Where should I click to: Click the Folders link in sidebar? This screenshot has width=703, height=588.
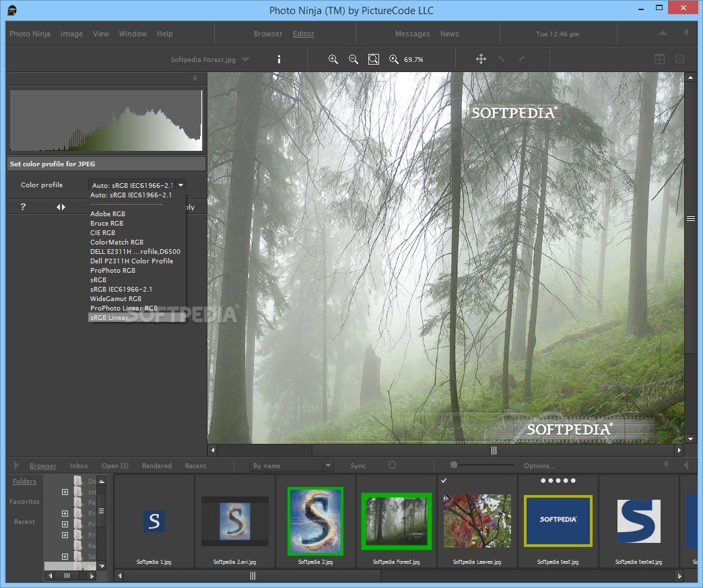click(24, 482)
